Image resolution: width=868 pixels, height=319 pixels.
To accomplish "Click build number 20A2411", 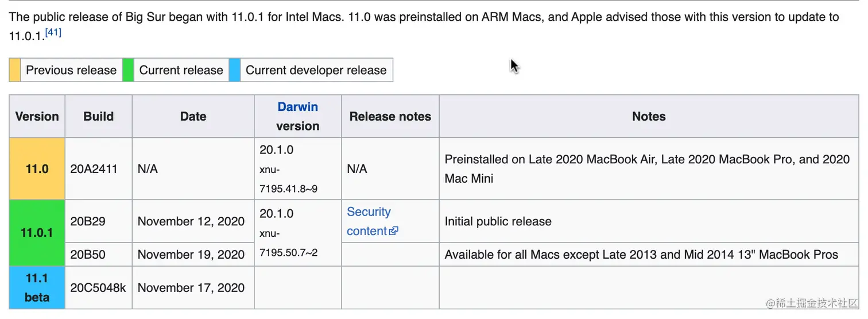I will [x=94, y=169].
